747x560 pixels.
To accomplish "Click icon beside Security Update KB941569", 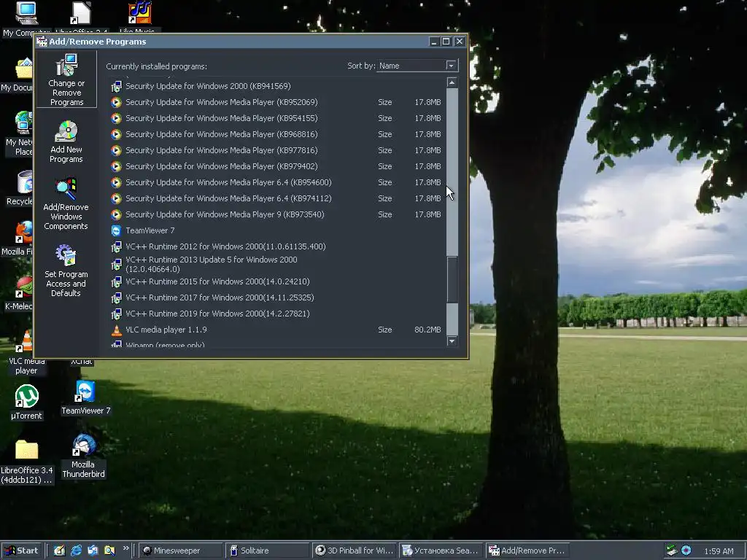I will [x=116, y=86].
